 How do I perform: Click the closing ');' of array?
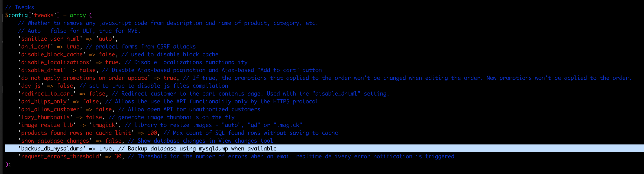(x=8, y=164)
